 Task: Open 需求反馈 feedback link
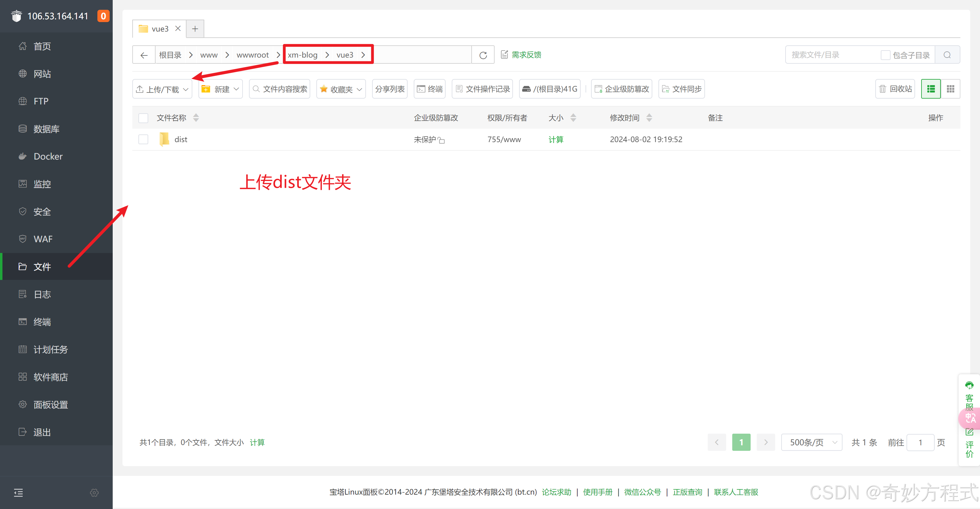(521, 55)
